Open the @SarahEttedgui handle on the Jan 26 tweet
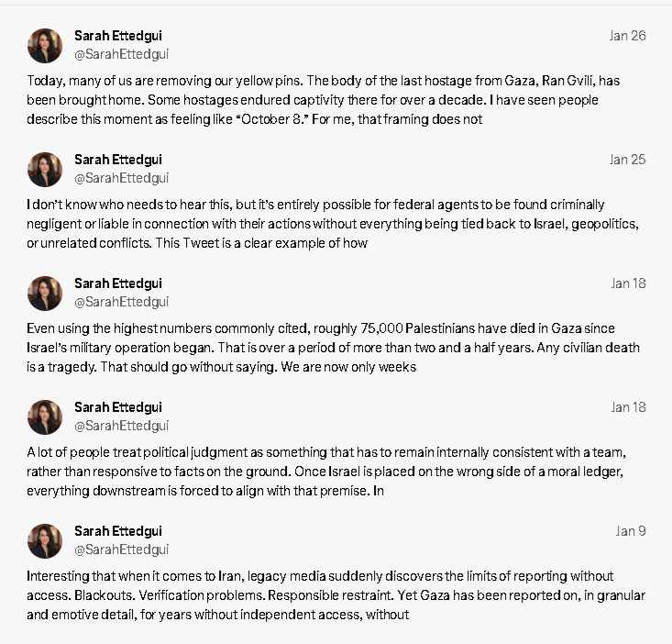Viewport: 672px width, 644px height. point(122,54)
